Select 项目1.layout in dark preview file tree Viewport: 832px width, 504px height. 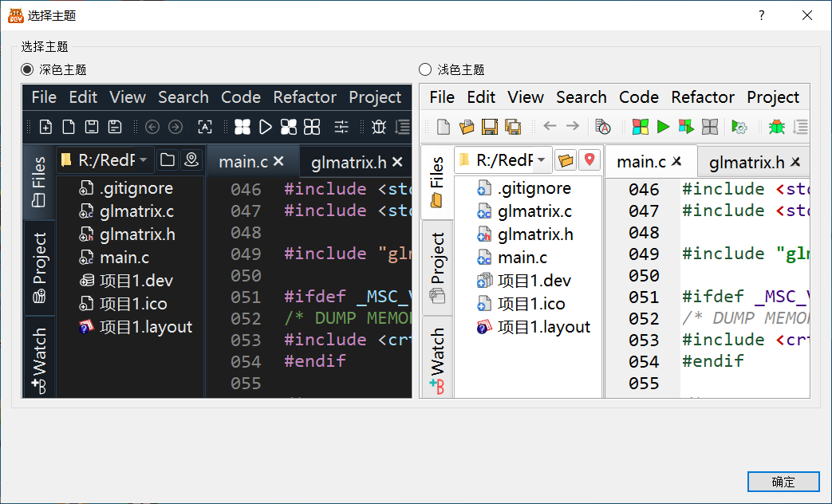136,327
